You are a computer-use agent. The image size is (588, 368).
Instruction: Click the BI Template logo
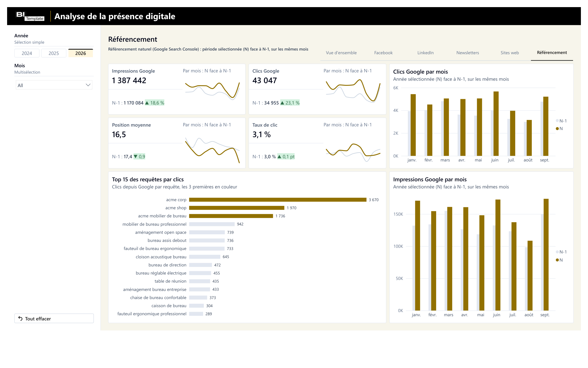pyautogui.click(x=30, y=16)
